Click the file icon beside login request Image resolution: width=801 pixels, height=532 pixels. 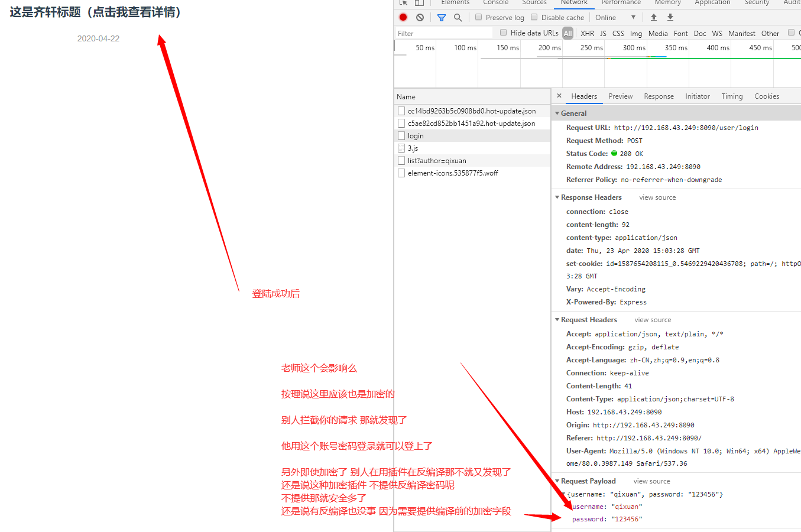(401, 136)
